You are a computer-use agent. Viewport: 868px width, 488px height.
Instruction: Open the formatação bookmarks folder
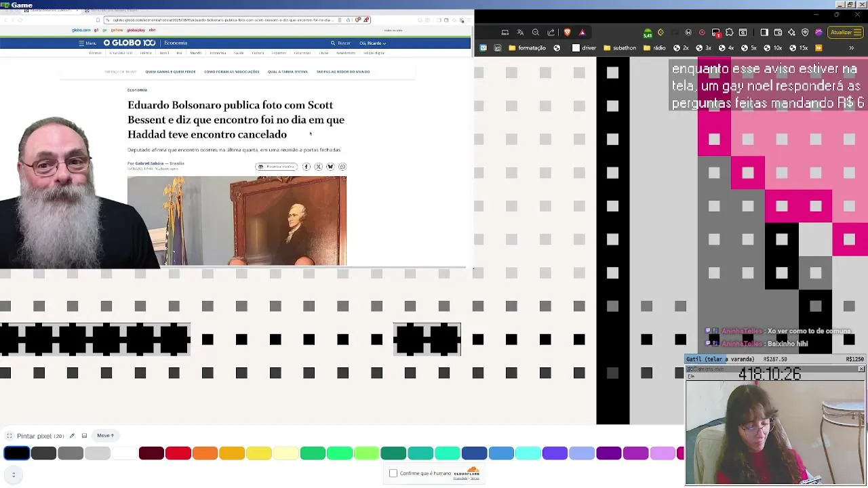click(527, 48)
